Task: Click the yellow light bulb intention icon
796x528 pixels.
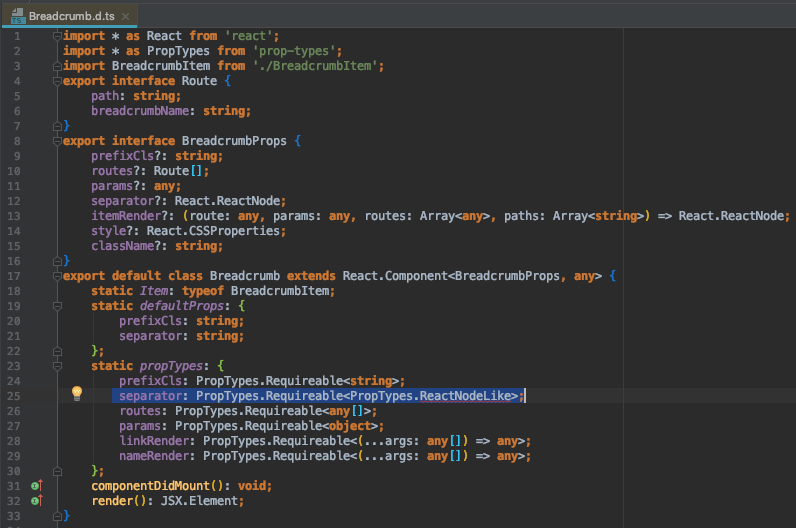Action: pyautogui.click(x=77, y=393)
